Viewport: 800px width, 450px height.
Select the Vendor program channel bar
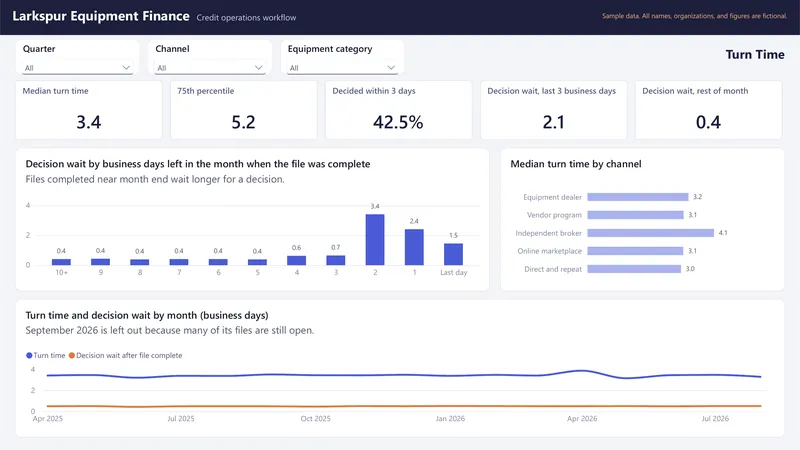pyautogui.click(x=635, y=215)
